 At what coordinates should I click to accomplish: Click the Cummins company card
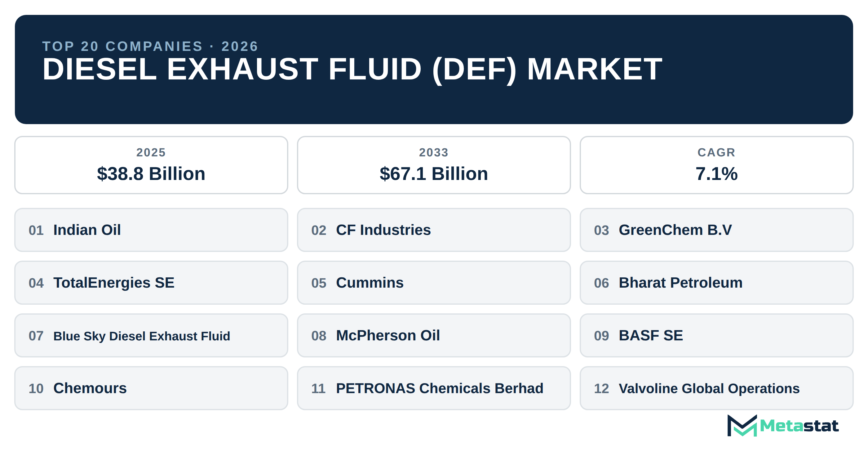pos(434,283)
